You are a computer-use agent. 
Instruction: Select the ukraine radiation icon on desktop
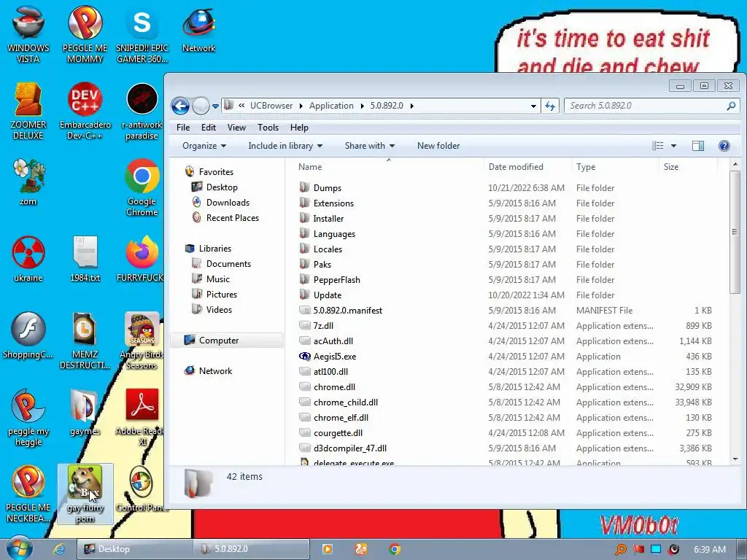28,259
